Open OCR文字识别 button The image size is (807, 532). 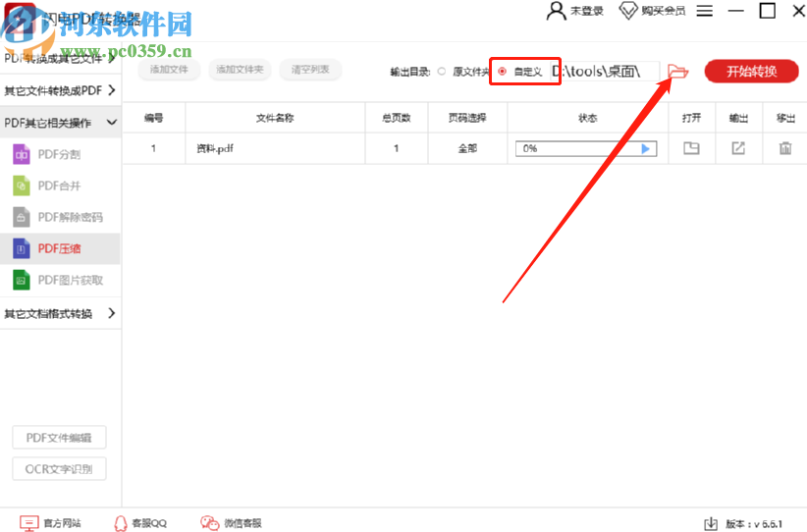[59, 469]
